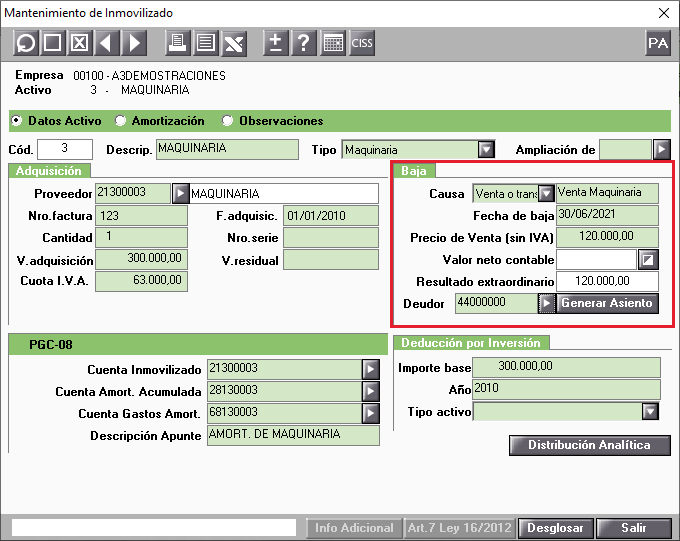The image size is (680, 541).
Task: Click the Año field showing 2010
Action: coord(566,390)
